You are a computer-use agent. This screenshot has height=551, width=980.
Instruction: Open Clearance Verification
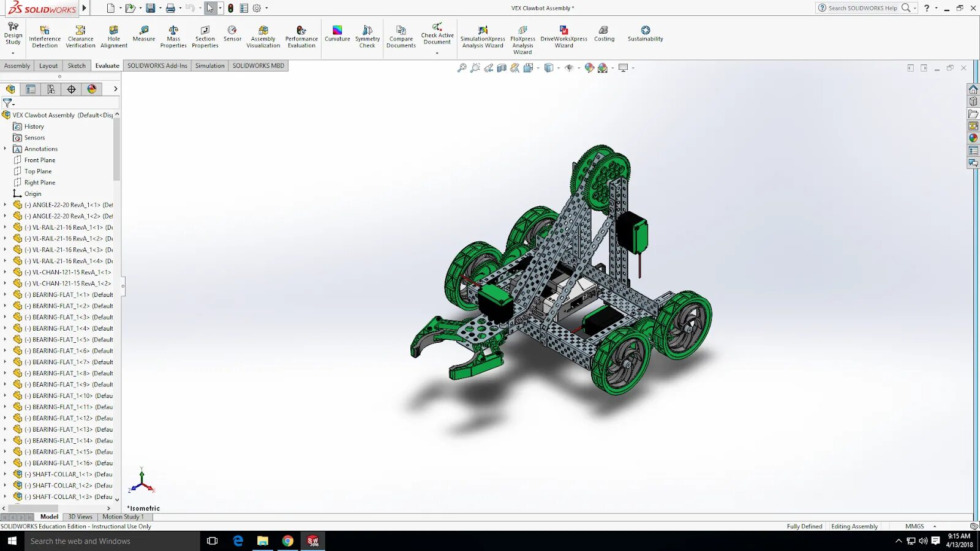click(80, 37)
